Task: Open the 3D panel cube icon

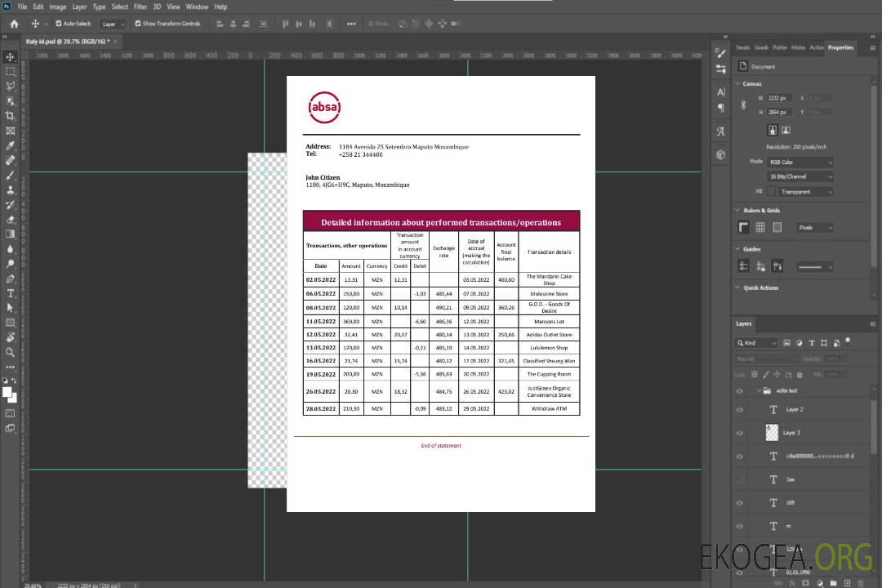Action: pos(720,154)
